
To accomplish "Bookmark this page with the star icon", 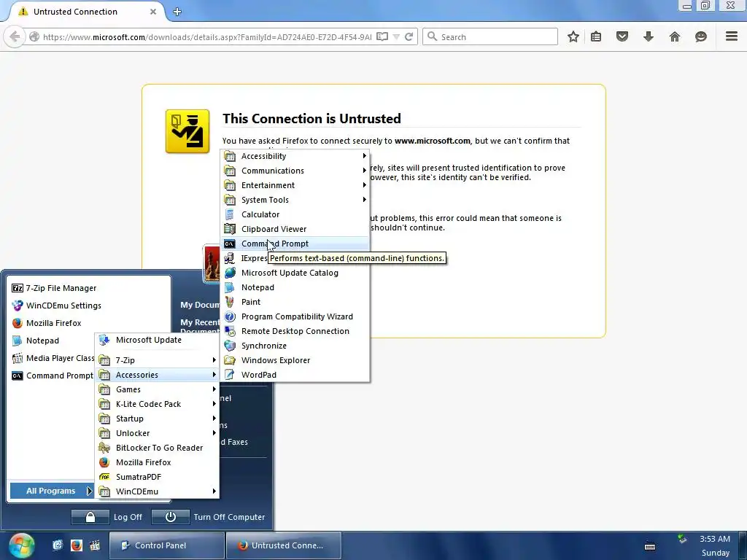I will 573,36.
